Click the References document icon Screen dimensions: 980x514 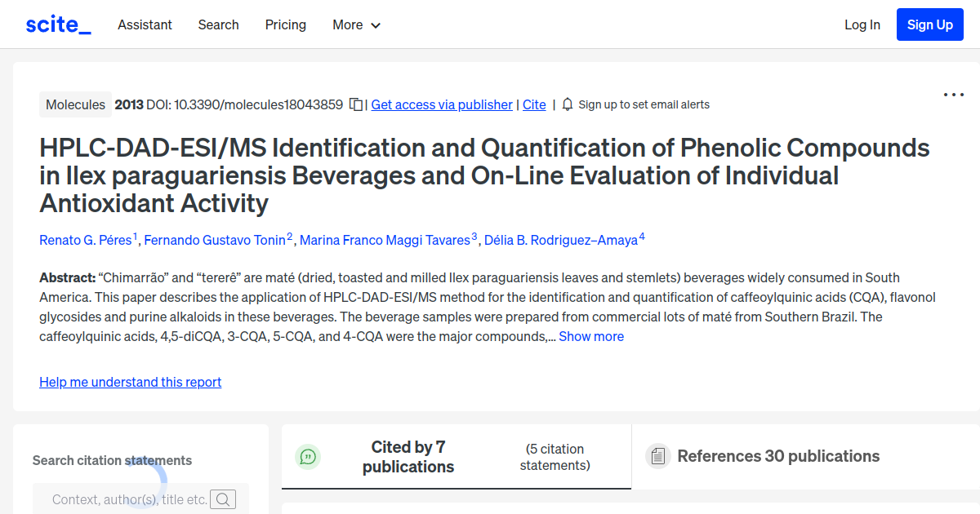coord(657,456)
